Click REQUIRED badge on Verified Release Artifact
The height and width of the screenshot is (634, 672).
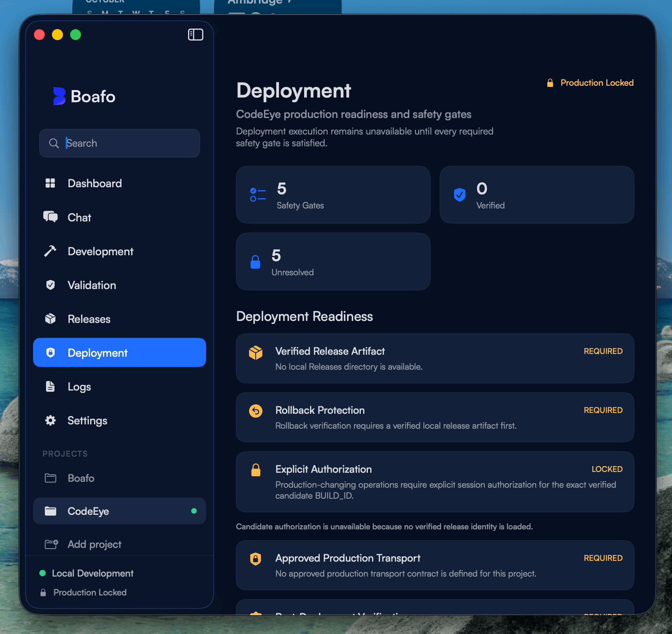pyautogui.click(x=603, y=351)
